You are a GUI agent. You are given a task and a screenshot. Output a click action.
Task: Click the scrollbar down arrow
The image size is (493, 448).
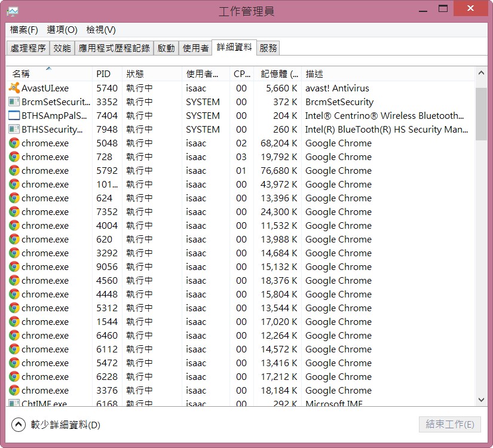(481, 400)
